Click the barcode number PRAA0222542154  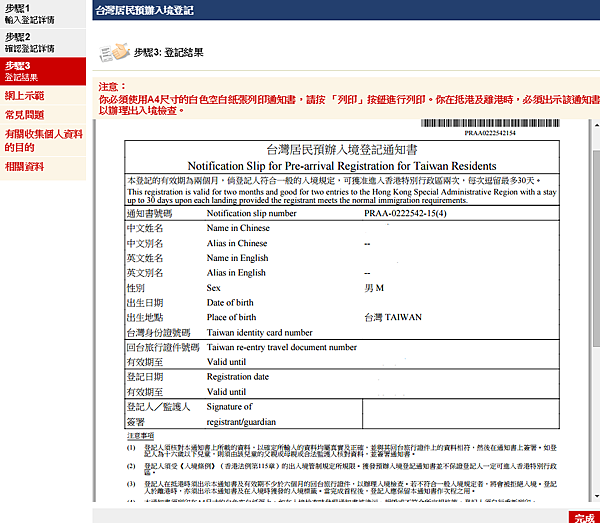[x=490, y=133]
